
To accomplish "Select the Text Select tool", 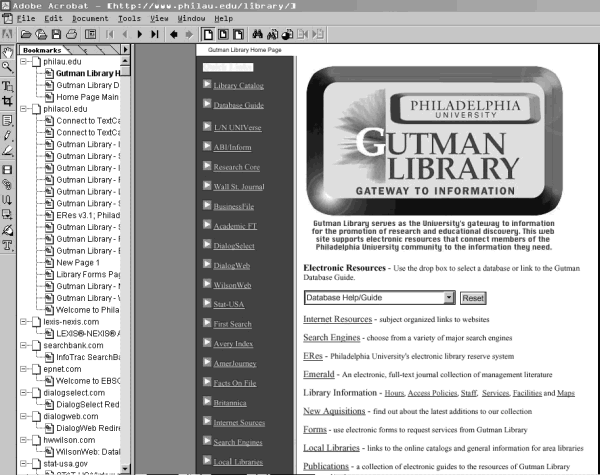I will click(7, 85).
